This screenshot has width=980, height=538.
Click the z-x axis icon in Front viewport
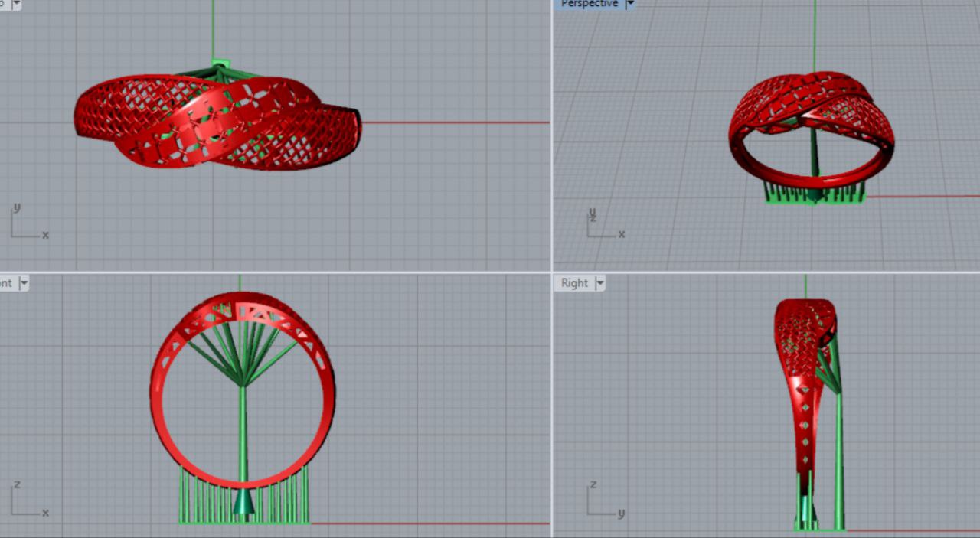click(x=27, y=501)
